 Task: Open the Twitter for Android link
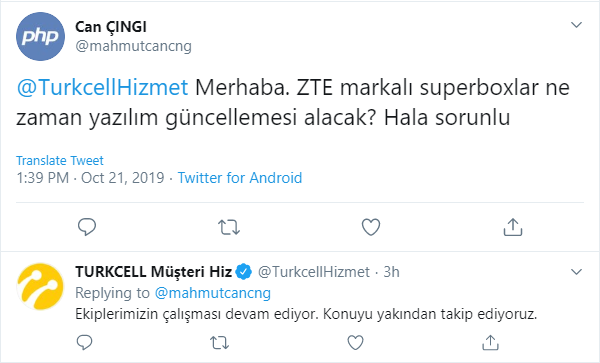[240, 178]
